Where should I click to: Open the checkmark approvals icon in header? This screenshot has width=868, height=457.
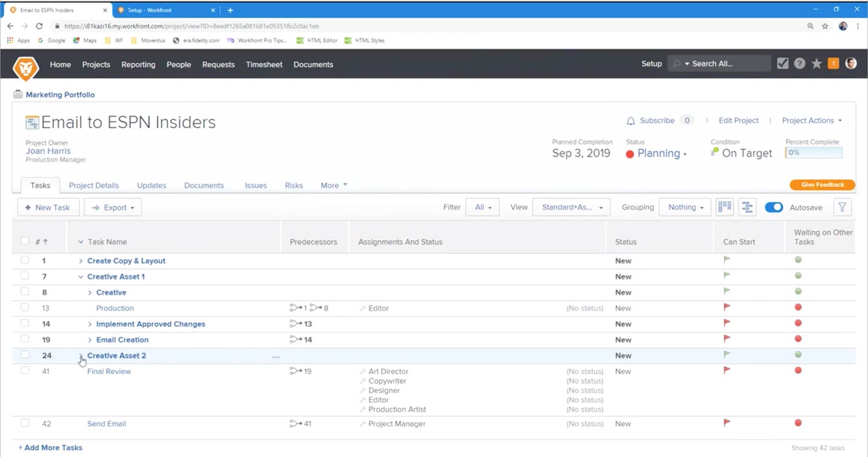click(782, 64)
